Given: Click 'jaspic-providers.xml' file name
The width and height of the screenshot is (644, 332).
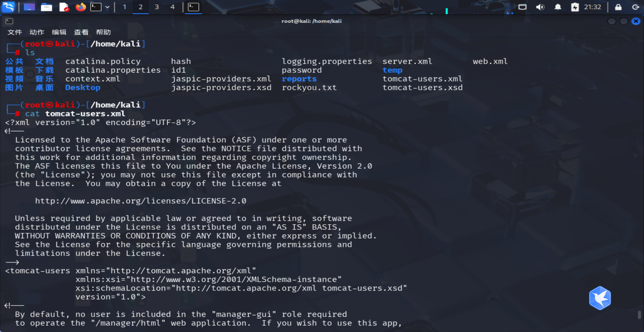Looking at the screenshot, I should (x=221, y=79).
